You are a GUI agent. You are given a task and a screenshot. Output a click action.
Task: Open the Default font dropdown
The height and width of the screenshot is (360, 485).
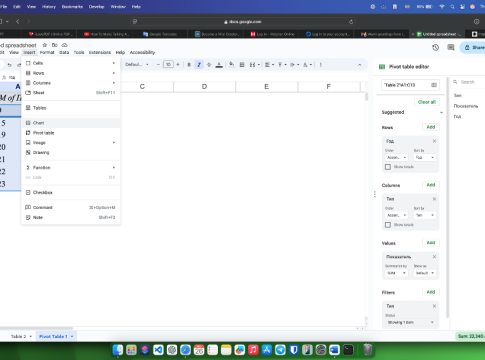point(137,65)
